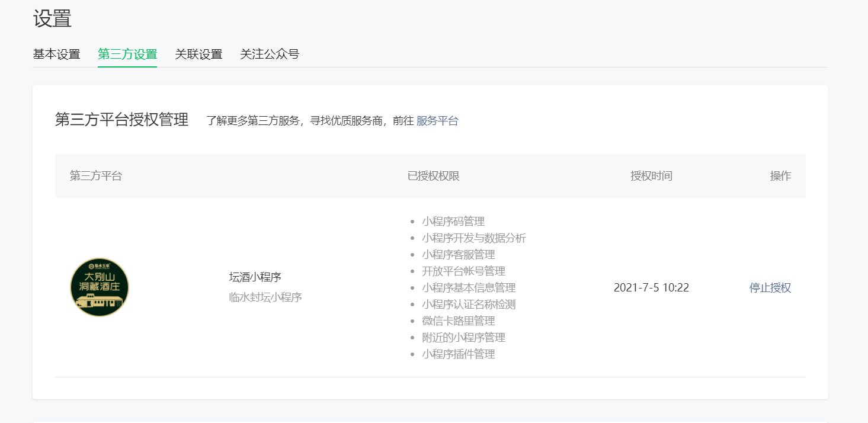Click the 小程序插件管理 permission item

[x=459, y=354]
